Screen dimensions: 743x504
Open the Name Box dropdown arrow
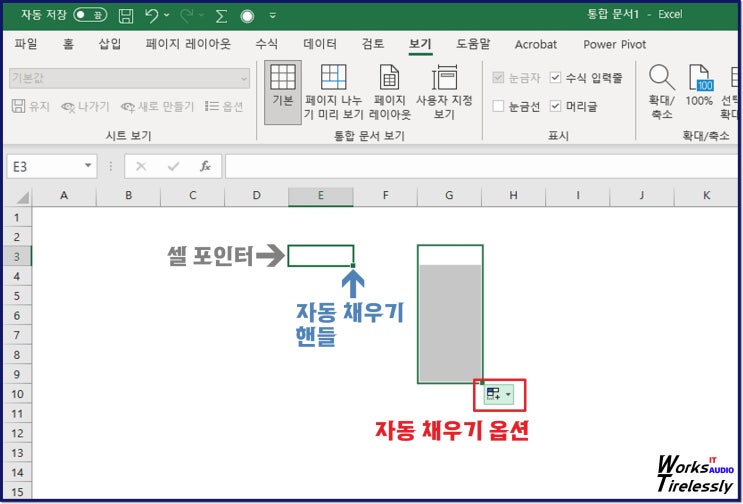click(88, 166)
